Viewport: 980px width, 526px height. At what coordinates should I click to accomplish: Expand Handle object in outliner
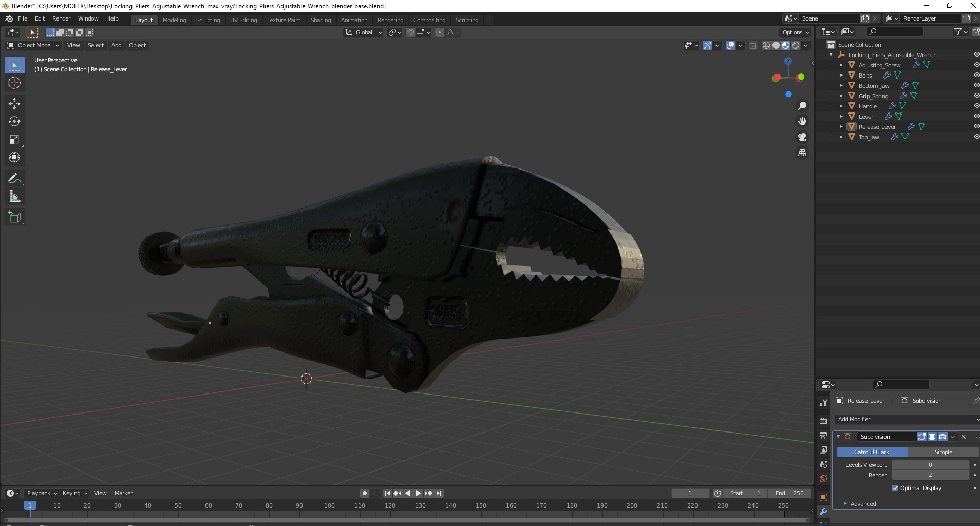[841, 106]
